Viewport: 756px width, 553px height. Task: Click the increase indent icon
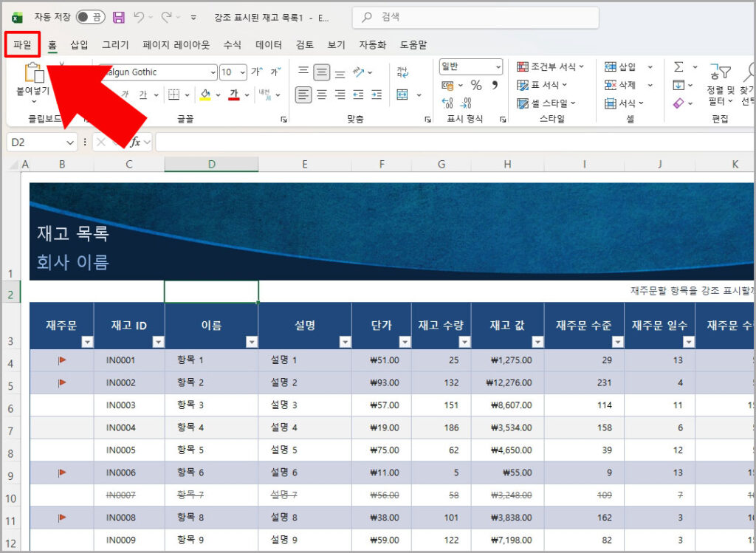[x=376, y=95]
